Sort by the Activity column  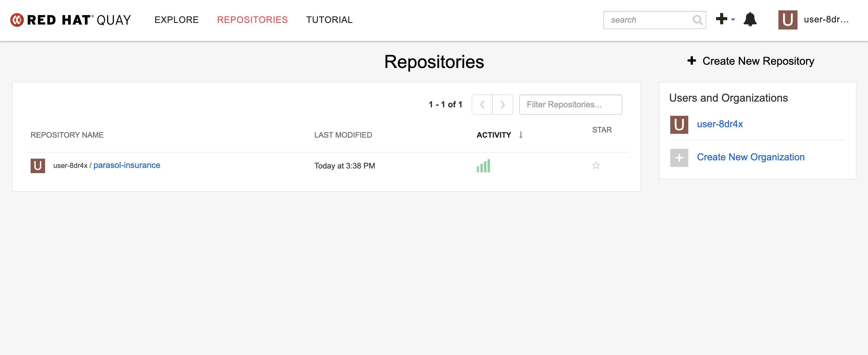(494, 135)
